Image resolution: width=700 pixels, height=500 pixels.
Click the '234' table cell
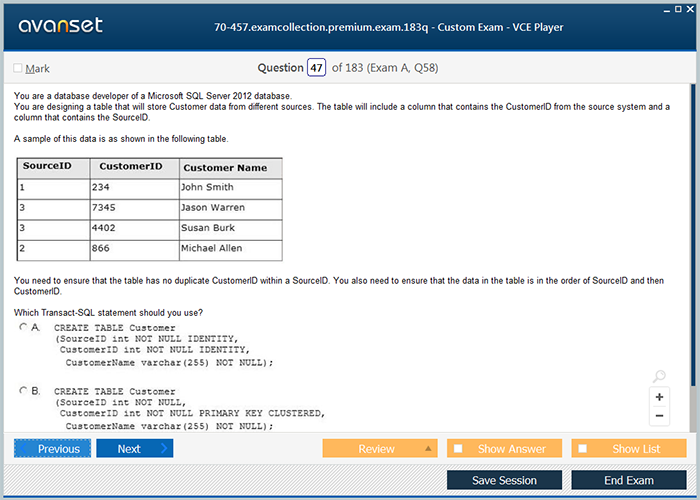tap(134, 188)
